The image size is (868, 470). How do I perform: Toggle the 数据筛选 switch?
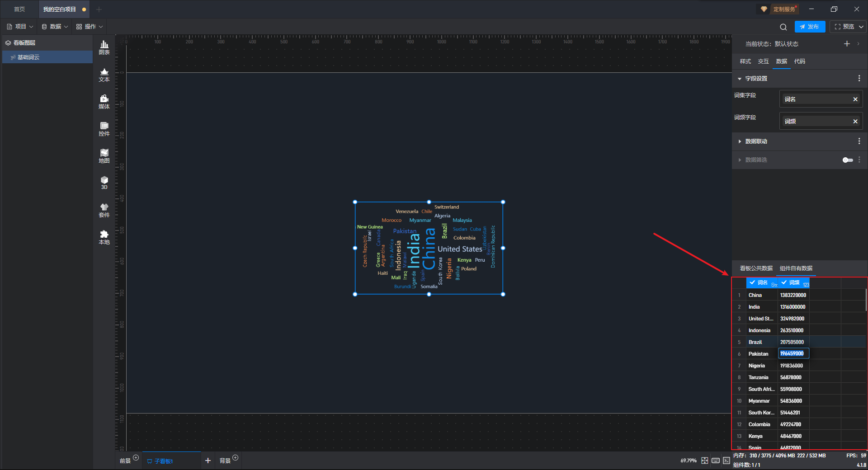pos(847,160)
